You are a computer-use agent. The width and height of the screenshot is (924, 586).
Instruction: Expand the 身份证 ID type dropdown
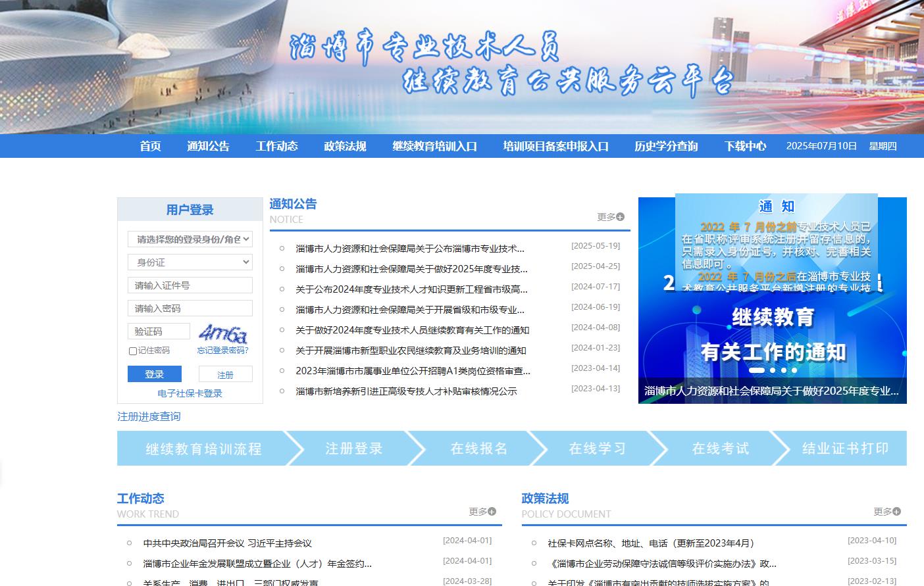[x=190, y=262]
